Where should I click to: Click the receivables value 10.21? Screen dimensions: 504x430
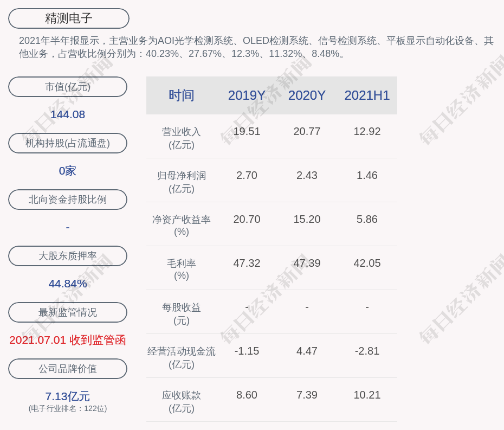click(367, 395)
